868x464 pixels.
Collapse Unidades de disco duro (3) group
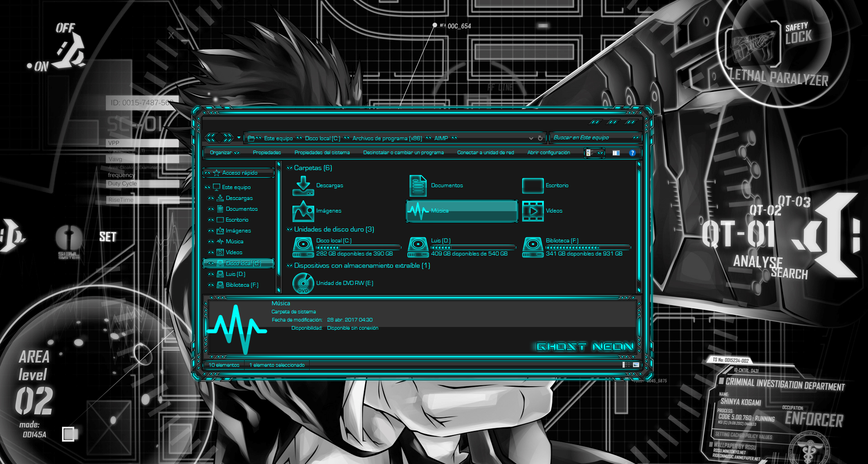pos(289,230)
